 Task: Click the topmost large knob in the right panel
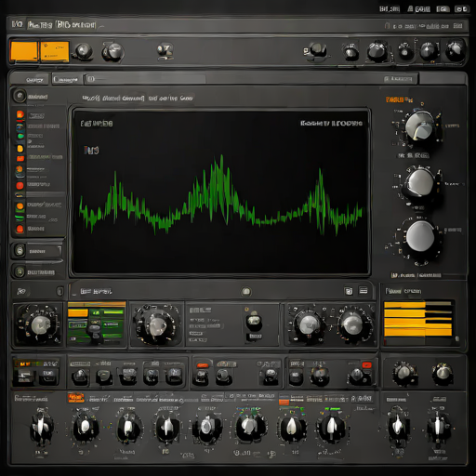point(419,126)
